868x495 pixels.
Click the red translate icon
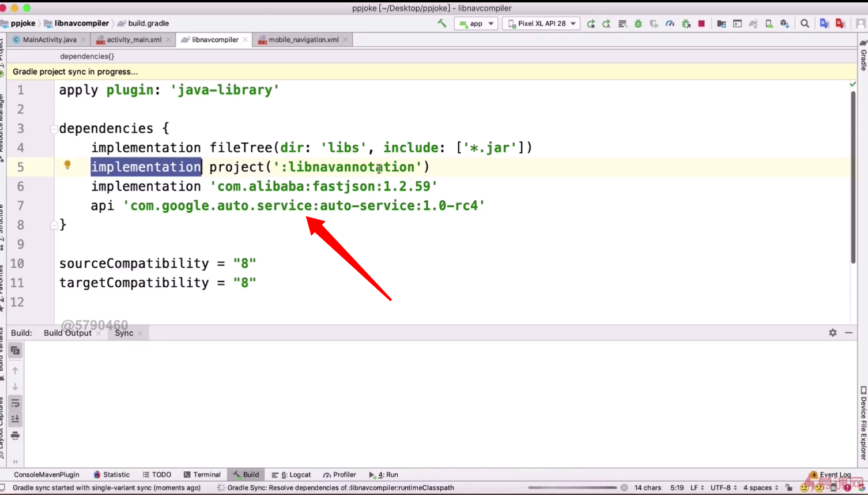pyautogui.click(x=840, y=24)
